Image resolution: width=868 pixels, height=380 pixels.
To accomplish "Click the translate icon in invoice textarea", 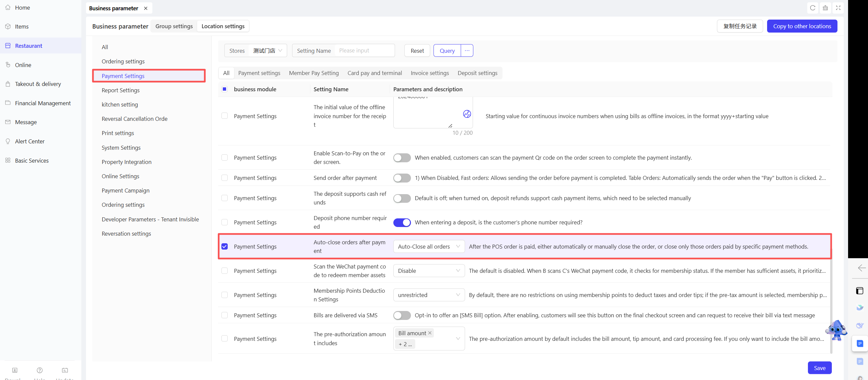I will click(467, 114).
